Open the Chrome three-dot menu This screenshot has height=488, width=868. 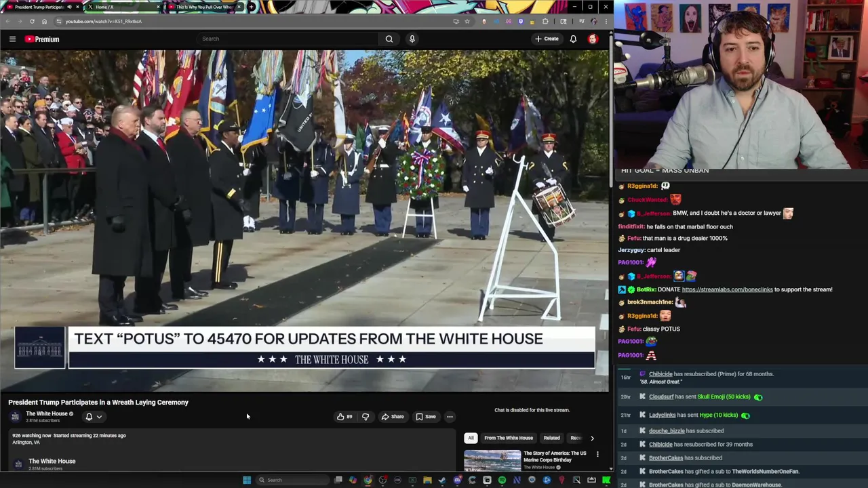coord(606,21)
